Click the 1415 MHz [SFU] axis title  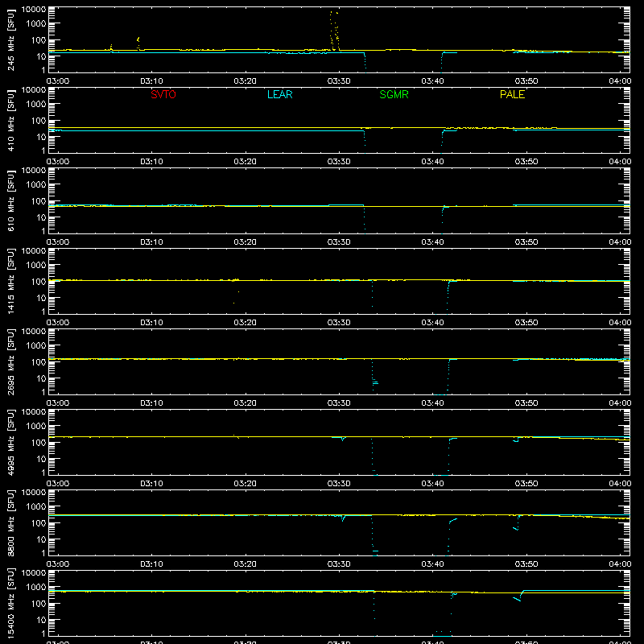(x=10, y=281)
